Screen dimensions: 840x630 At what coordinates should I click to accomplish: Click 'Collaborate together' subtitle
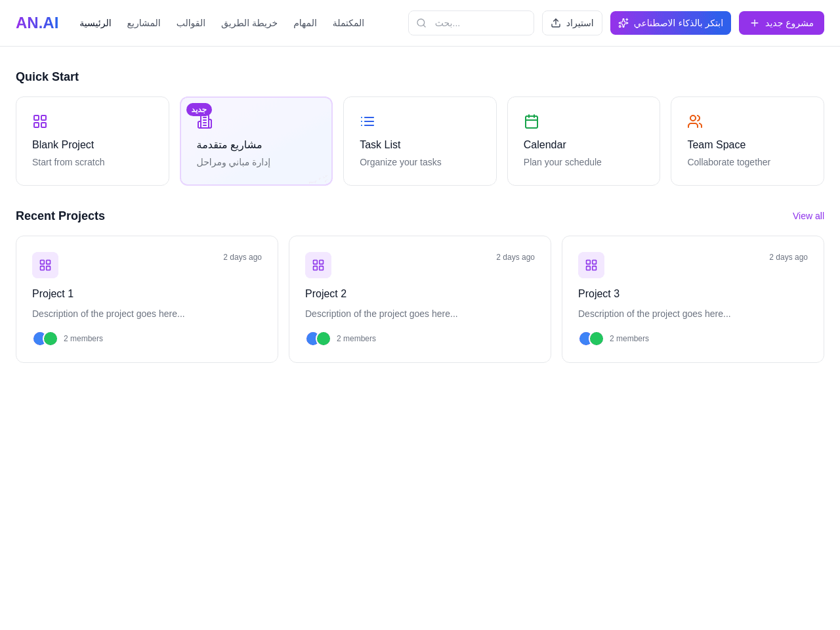(x=728, y=162)
